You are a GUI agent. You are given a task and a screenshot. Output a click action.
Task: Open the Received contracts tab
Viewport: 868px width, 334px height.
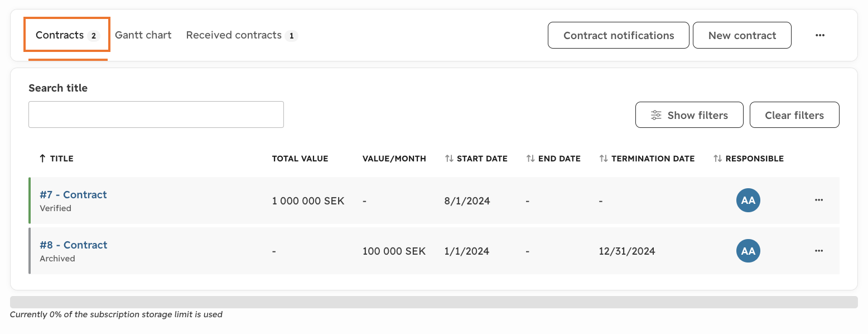tap(242, 35)
